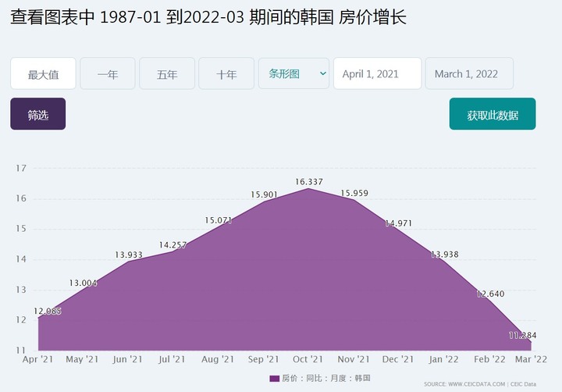Click the Aug '21 axis label
Viewport: 562px width, 392px height.
pos(218,359)
